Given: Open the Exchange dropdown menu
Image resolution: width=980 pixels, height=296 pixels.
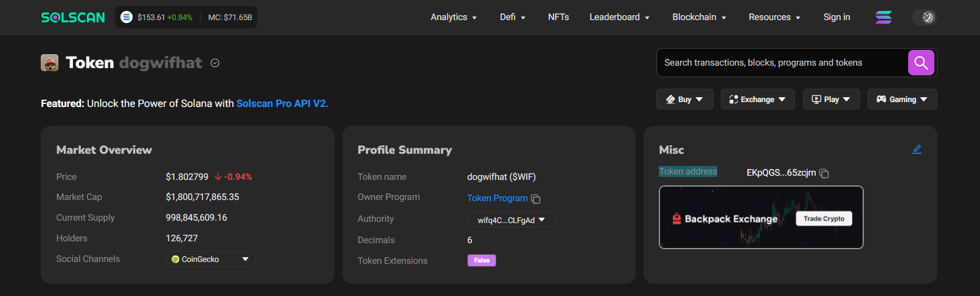Looking at the screenshot, I should pos(757,99).
